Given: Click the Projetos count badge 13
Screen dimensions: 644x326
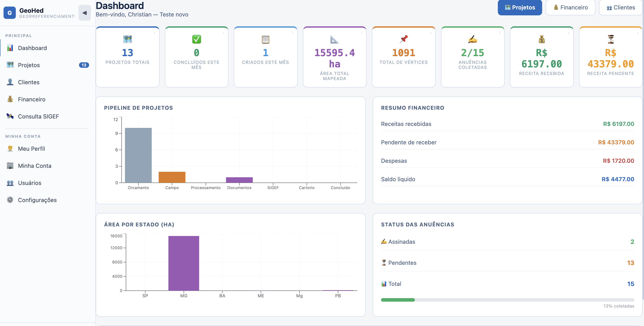Looking at the screenshot, I should point(84,65).
